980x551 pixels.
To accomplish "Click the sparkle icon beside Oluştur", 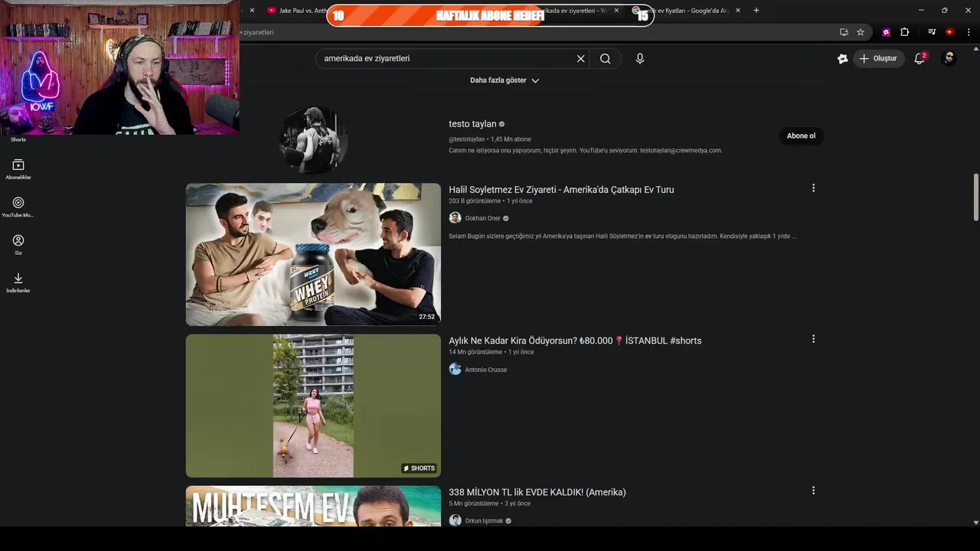I will (x=842, y=58).
